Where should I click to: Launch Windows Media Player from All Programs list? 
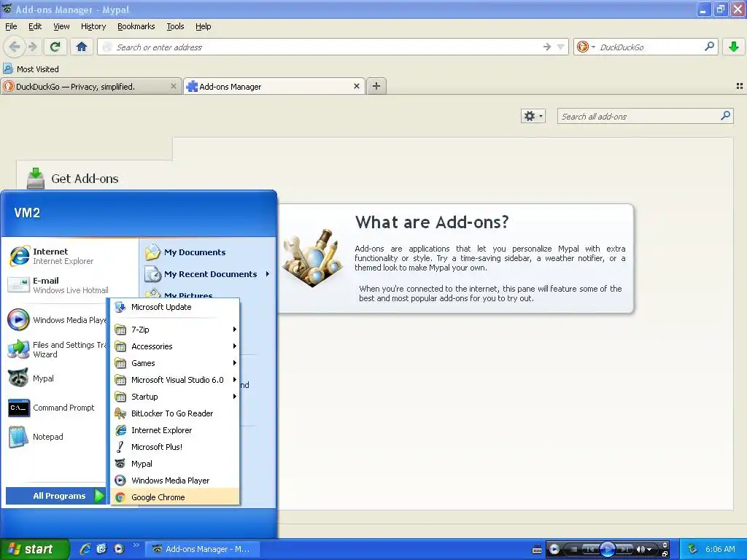click(175, 481)
